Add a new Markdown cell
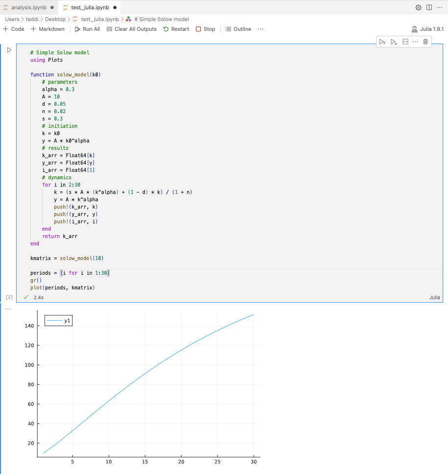The width and height of the screenshot is (448, 476). [x=47, y=29]
